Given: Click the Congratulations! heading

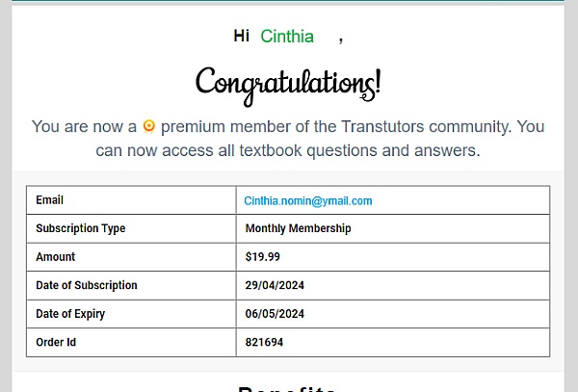Looking at the screenshot, I should [288, 82].
